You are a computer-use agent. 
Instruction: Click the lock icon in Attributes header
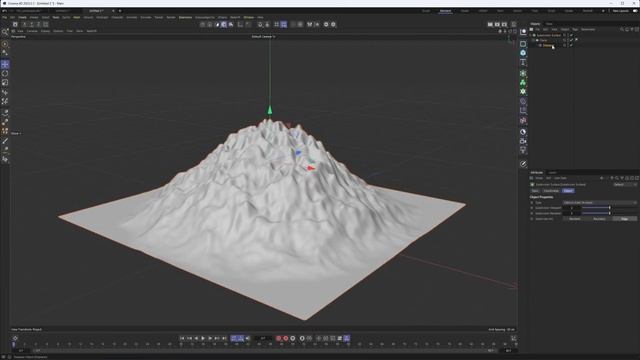[627, 178]
